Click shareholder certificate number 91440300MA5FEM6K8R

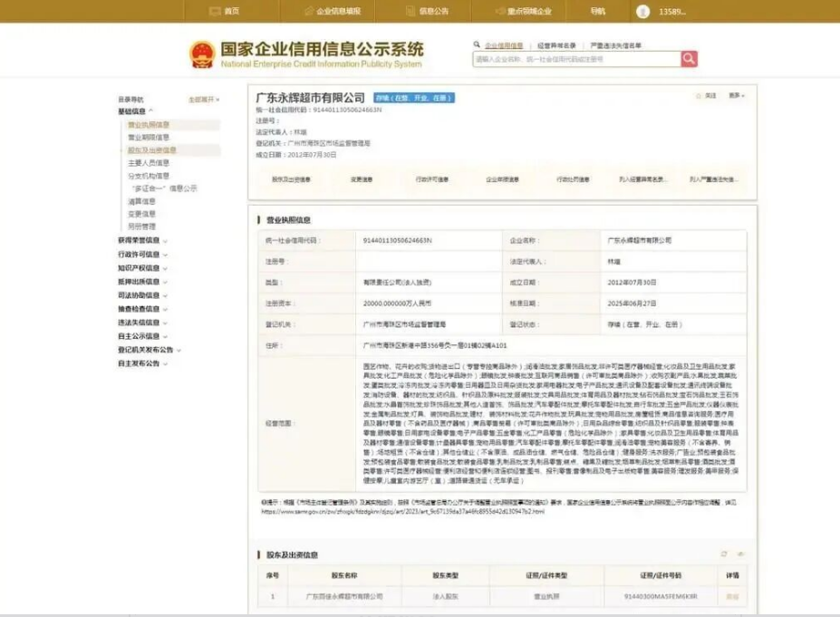click(x=661, y=596)
